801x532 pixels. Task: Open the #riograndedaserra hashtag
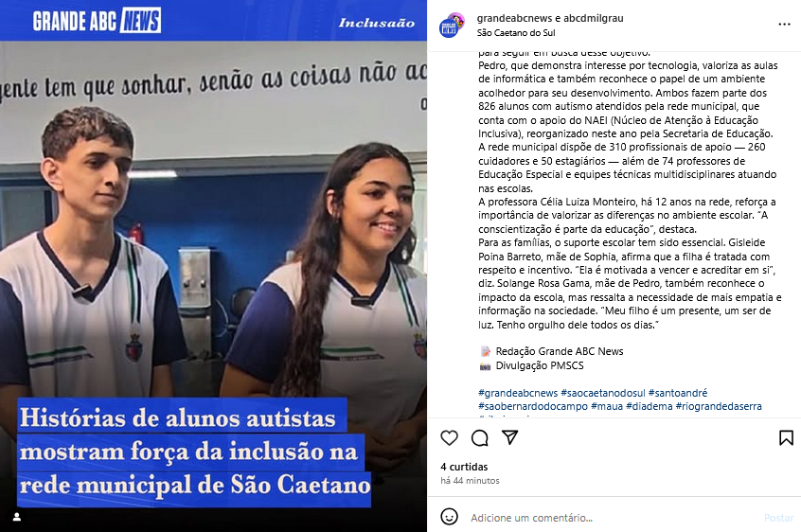(x=719, y=406)
